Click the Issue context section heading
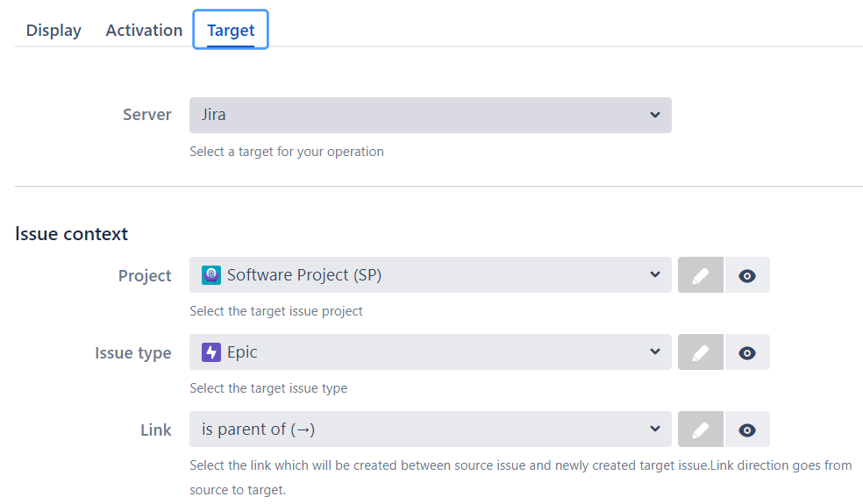The height and width of the screenshot is (504, 863). pyautogui.click(x=71, y=234)
